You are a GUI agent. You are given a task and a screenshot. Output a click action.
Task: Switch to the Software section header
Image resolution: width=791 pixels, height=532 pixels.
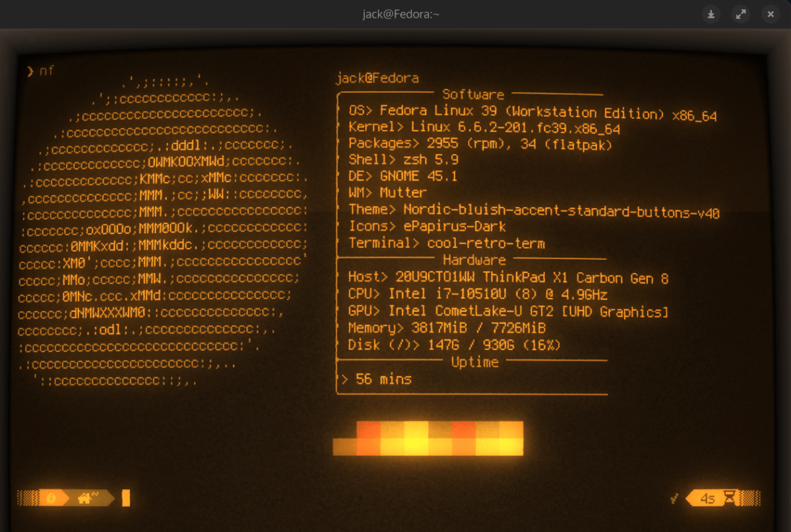[x=472, y=94]
